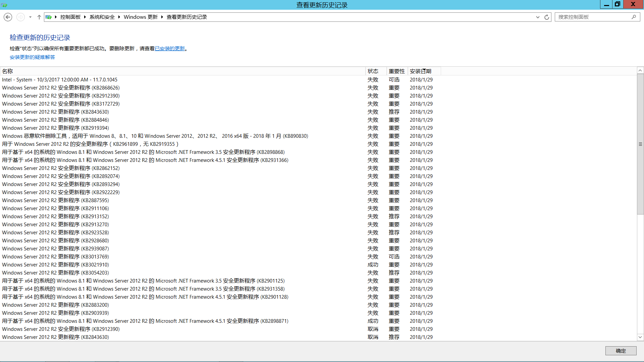Open the recent locations dropdown arrow
The image size is (644, 362).
pyautogui.click(x=30, y=17)
